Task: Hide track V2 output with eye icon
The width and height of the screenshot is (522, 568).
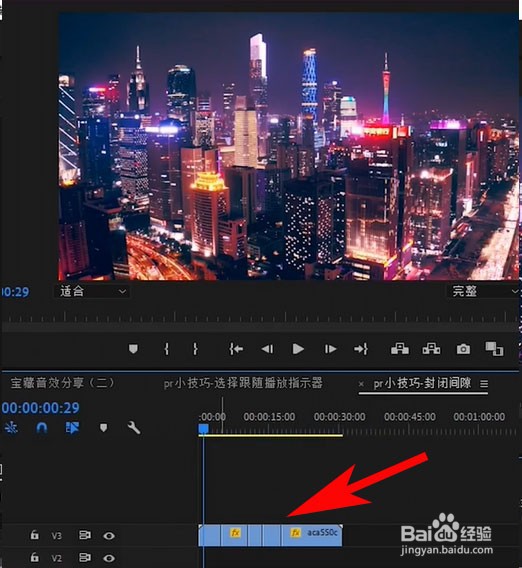Action: pos(109,558)
